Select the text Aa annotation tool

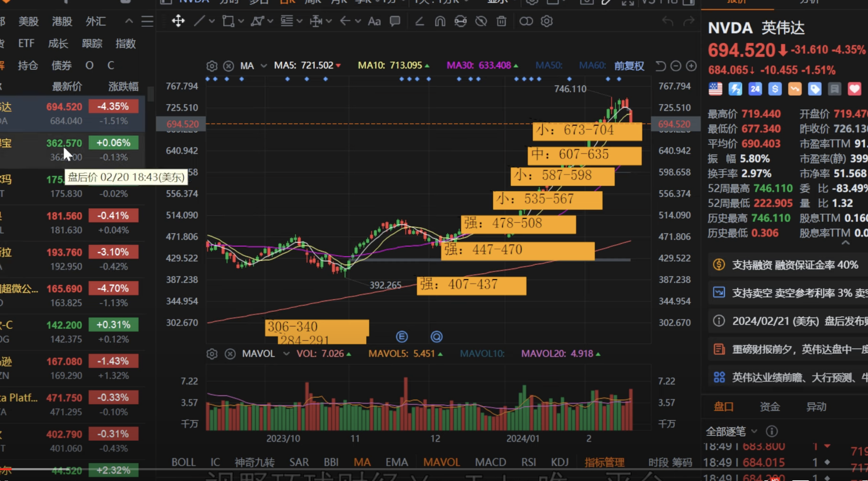(374, 21)
